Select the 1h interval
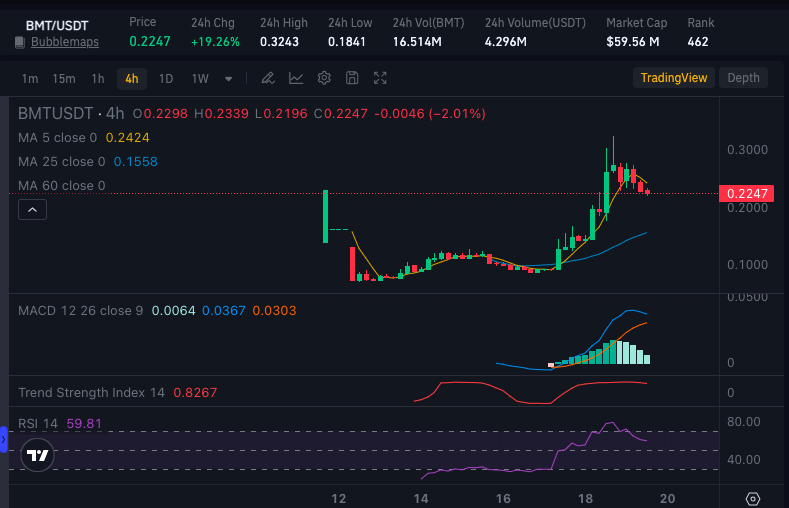The image size is (789, 508). [98, 79]
